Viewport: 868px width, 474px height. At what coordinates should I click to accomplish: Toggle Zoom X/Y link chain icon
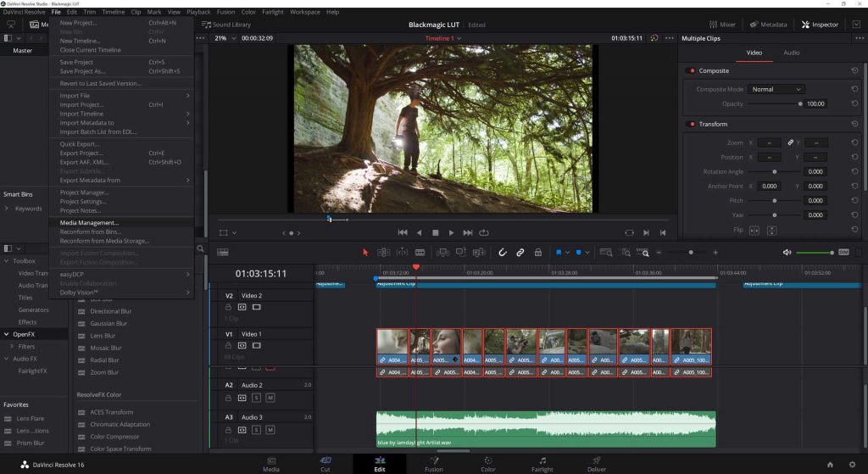coord(791,142)
